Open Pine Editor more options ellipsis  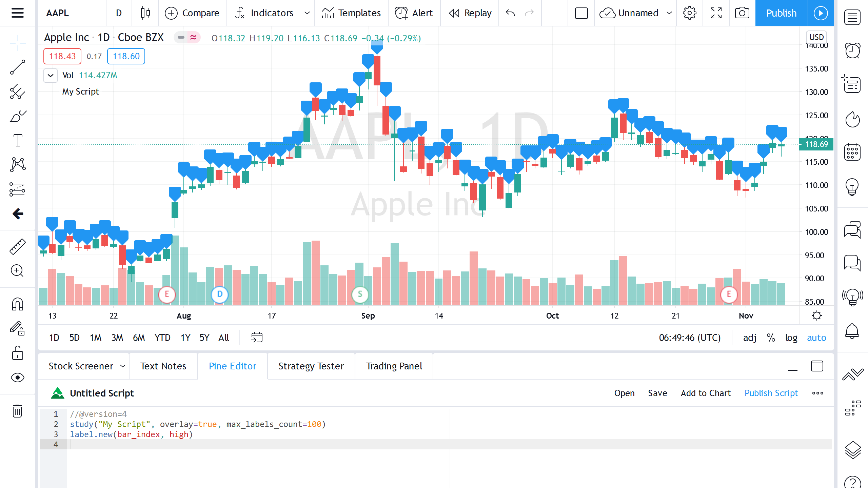click(x=817, y=393)
